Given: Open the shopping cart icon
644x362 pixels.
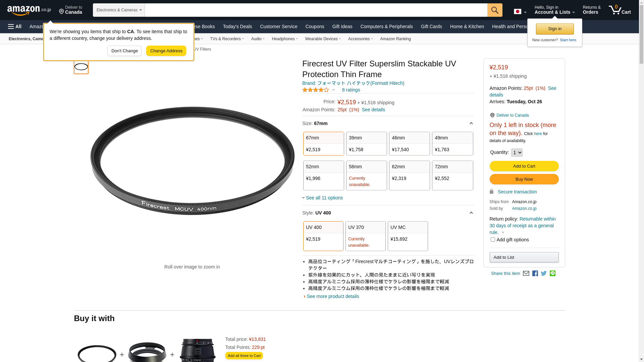Looking at the screenshot, I should click(619, 10).
